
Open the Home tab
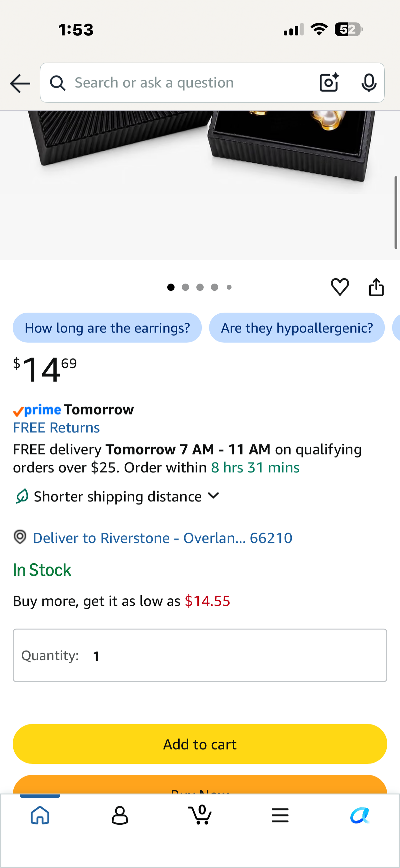tap(40, 815)
